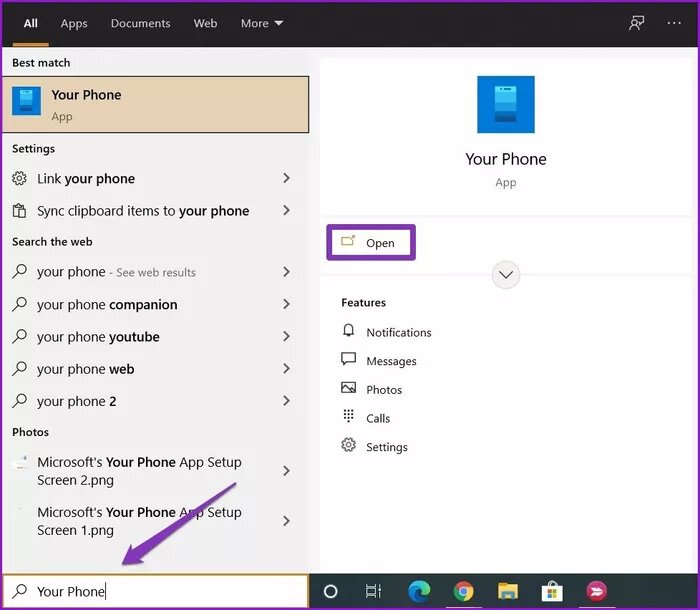Click magnifier icon next to your phone companion

coord(19,304)
